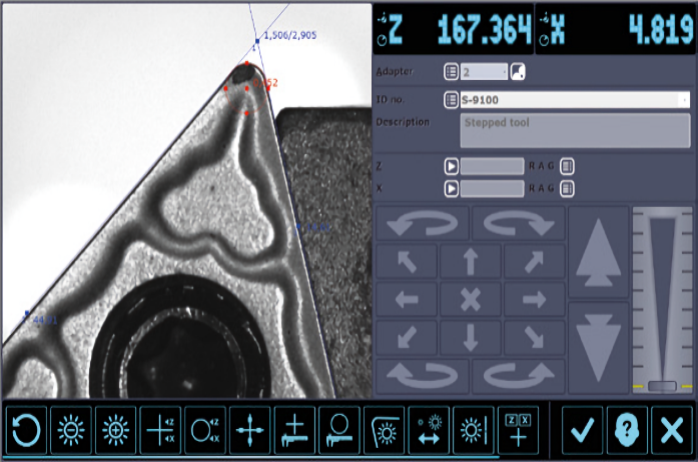The width and height of the screenshot is (698, 462).
Task: Stop movement with the center X on the arrow pad
Action: pos(471,299)
